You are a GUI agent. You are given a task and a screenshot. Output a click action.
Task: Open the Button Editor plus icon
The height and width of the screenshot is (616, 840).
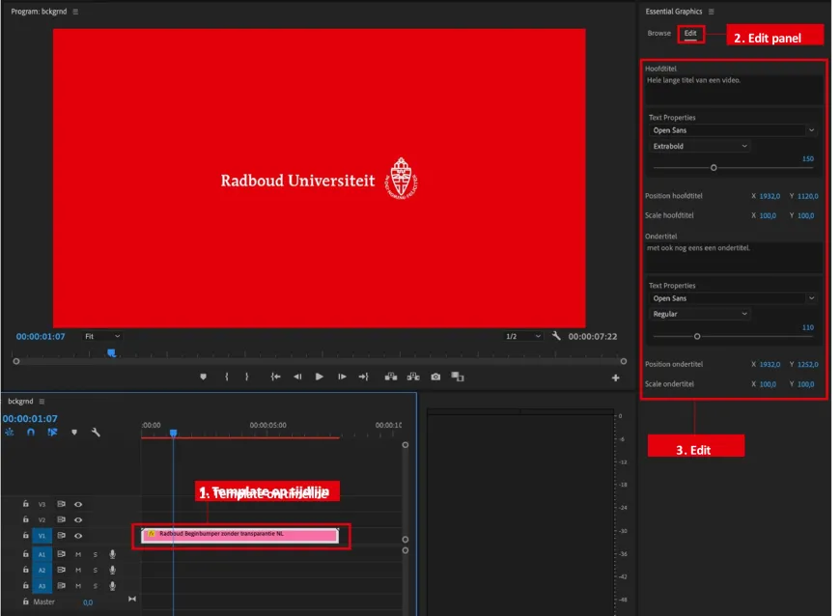616,378
